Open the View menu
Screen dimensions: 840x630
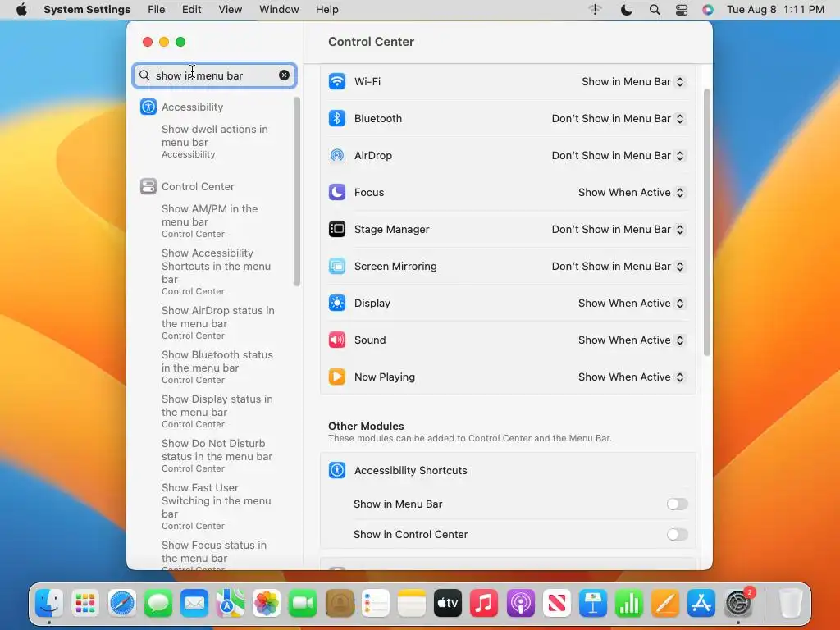coord(231,10)
